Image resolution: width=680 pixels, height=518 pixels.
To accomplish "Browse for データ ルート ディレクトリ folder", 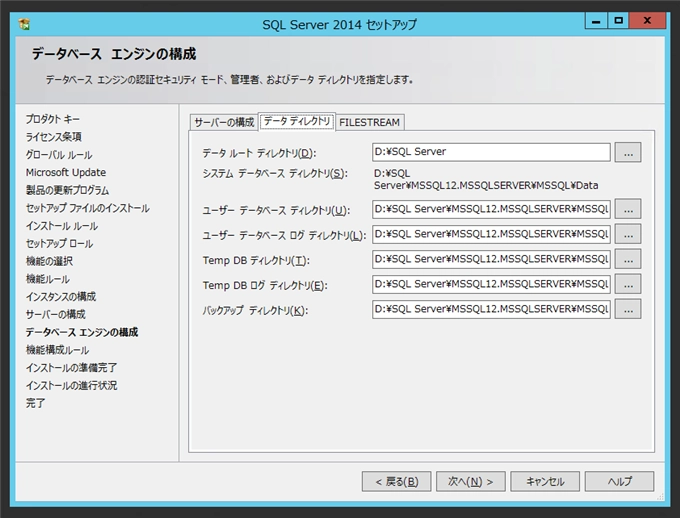I will (628, 152).
